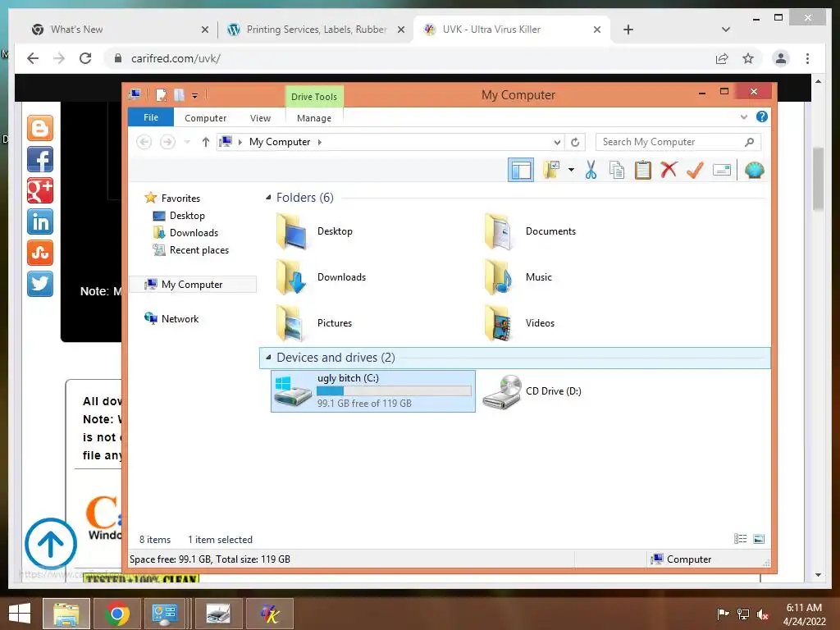This screenshot has width=840, height=630.
Task: Click the arrow after My Computer in path
Action: click(320, 142)
